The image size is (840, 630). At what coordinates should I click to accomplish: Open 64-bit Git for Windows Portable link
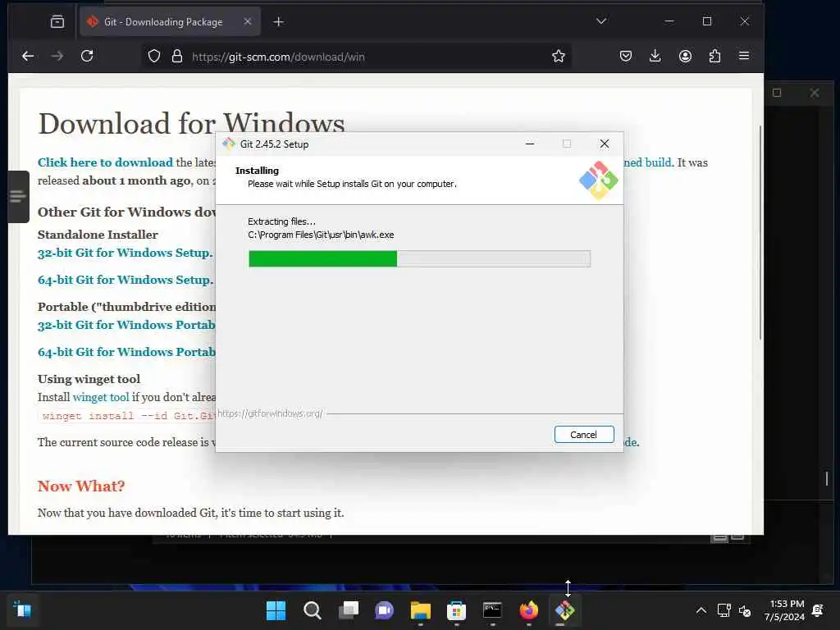click(126, 352)
